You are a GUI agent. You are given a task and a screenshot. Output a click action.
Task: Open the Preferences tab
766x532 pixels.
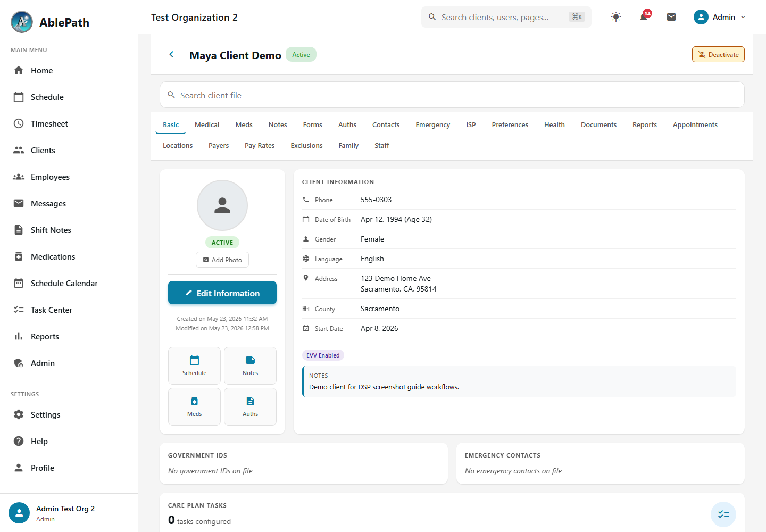(x=510, y=124)
